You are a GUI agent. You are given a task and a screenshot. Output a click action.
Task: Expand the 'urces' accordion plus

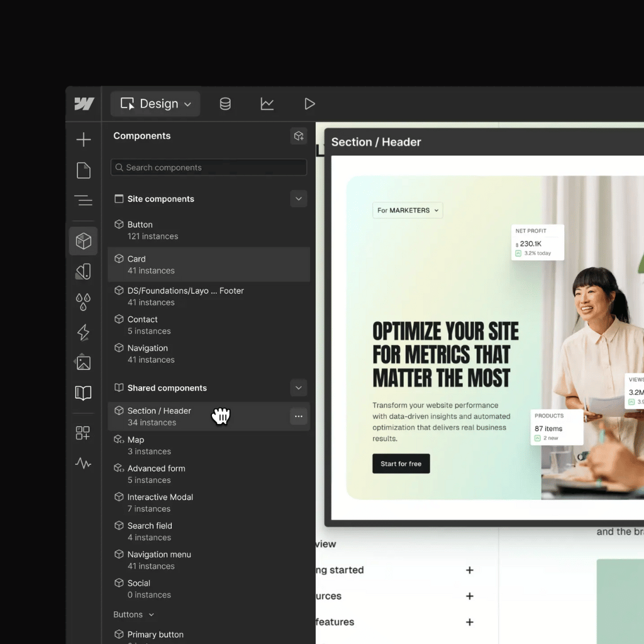click(470, 596)
